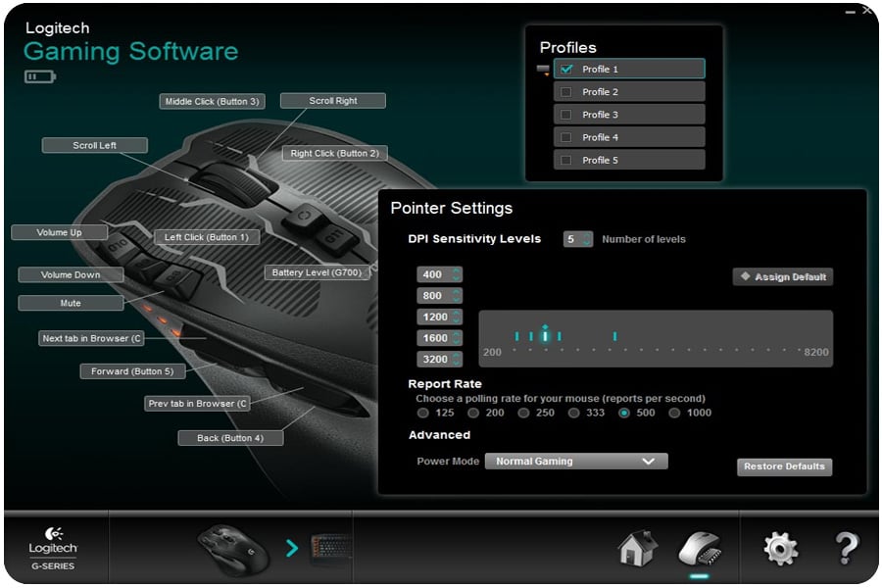The width and height of the screenshot is (882, 588).
Task: Open the Power Mode dropdown
Action: click(576, 462)
